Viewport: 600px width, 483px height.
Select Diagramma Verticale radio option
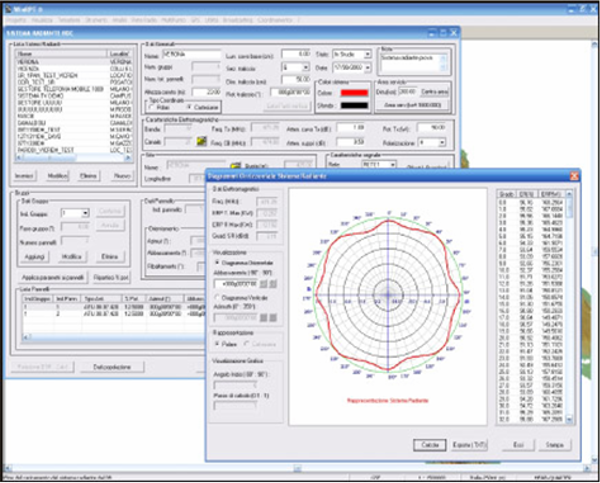click(x=217, y=297)
